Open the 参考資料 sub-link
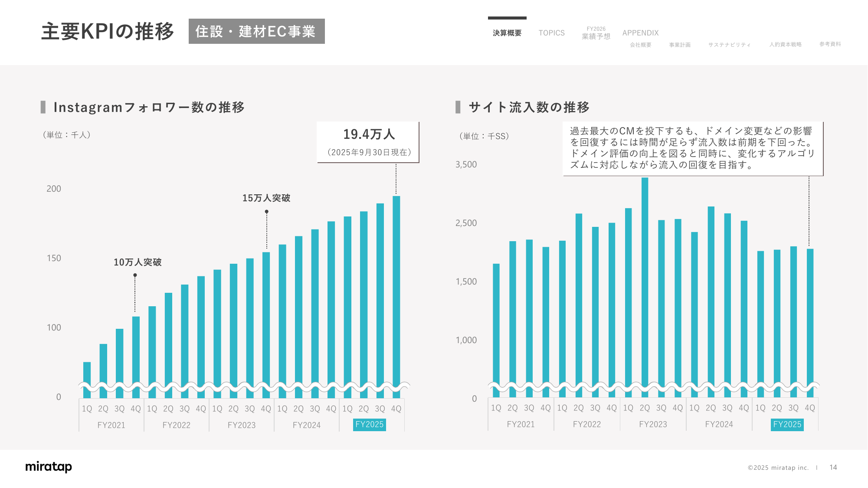The width and height of the screenshot is (868, 488). (x=830, y=44)
